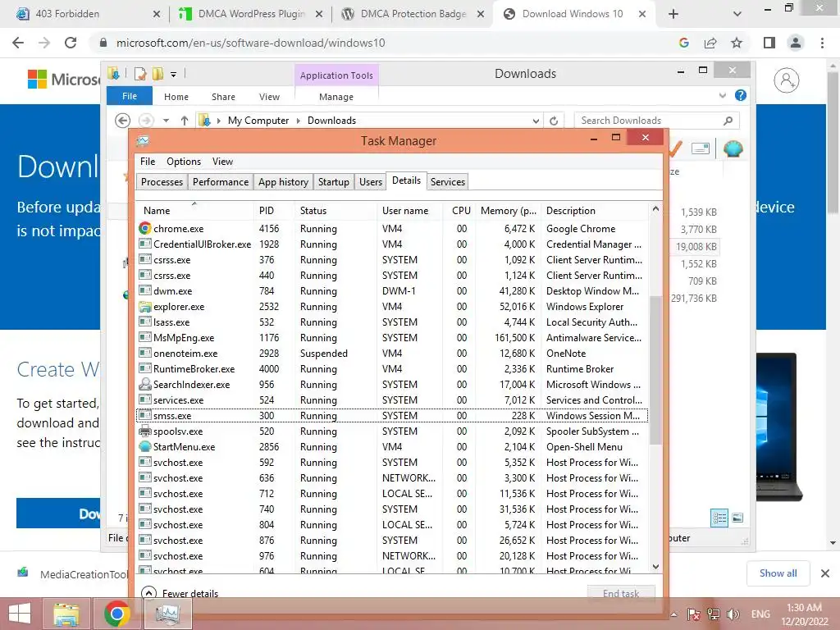Open the Explorer Share ribbon tab

pyautogui.click(x=223, y=97)
